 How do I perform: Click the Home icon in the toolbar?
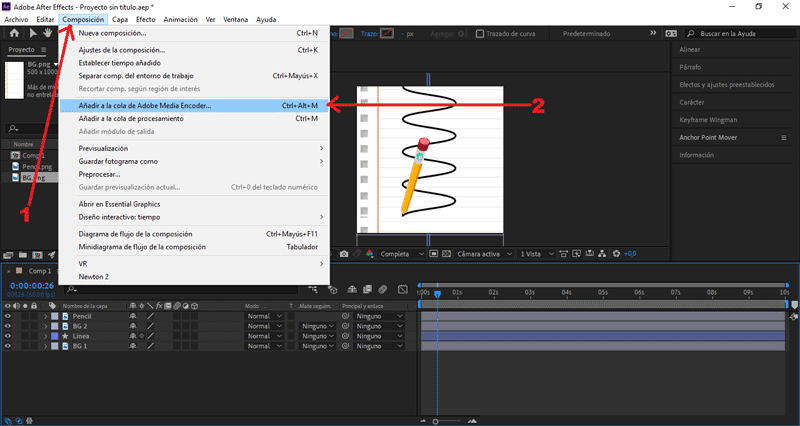pyautogui.click(x=15, y=33)
